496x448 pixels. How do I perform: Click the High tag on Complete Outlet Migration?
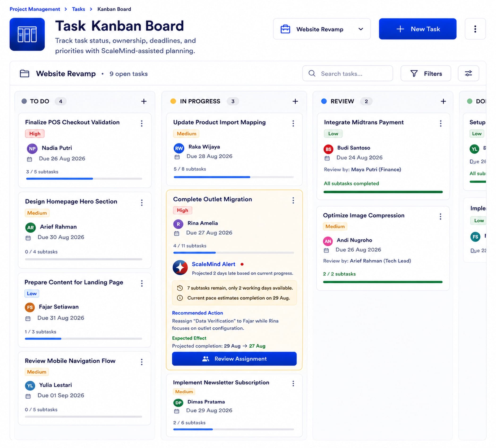(182, 211)
